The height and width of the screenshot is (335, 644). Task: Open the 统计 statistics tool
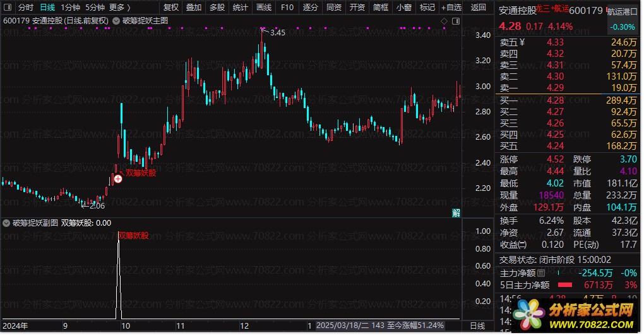pyautogui.click(x=241, y=8)
